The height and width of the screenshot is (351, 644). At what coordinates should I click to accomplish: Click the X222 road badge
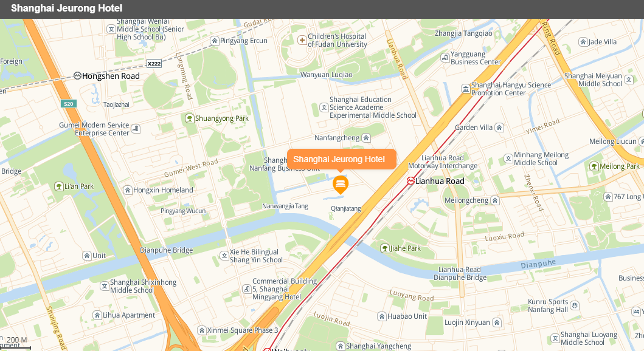(x=154, y=64)
